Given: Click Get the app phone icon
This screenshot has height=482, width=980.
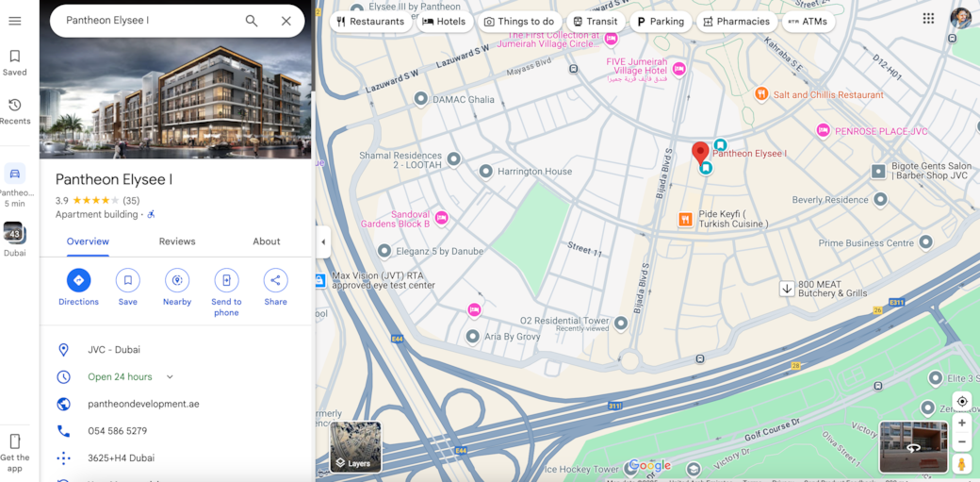Looking at the screenshot, I should (15, 440).
